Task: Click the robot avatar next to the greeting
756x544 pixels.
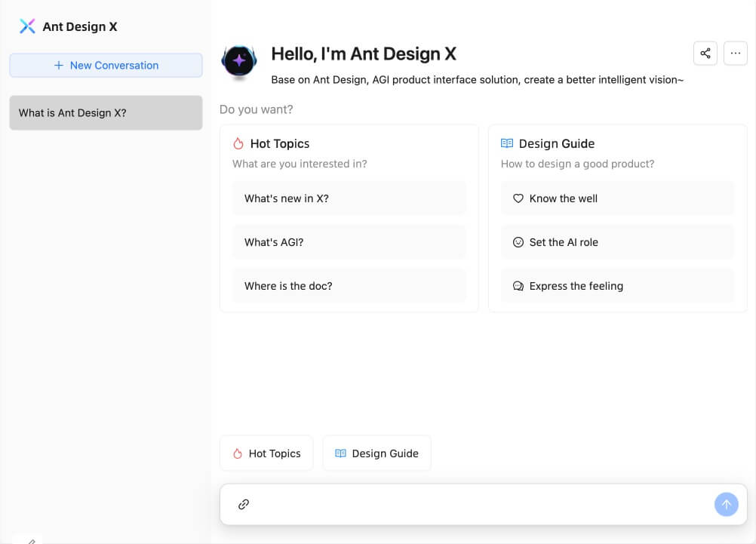Action: pyautogui.click(x=239, y=63)
